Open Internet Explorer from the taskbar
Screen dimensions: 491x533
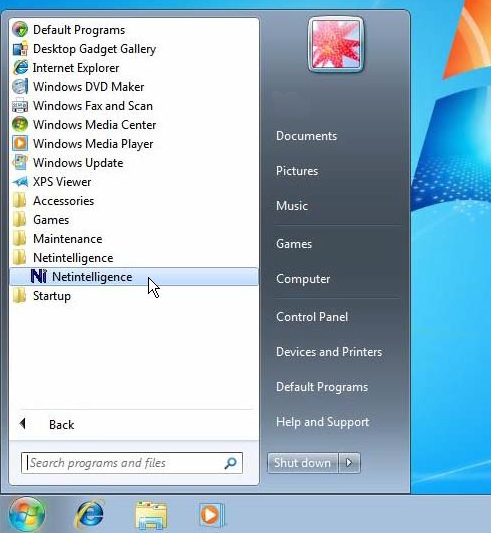point(89,515)
